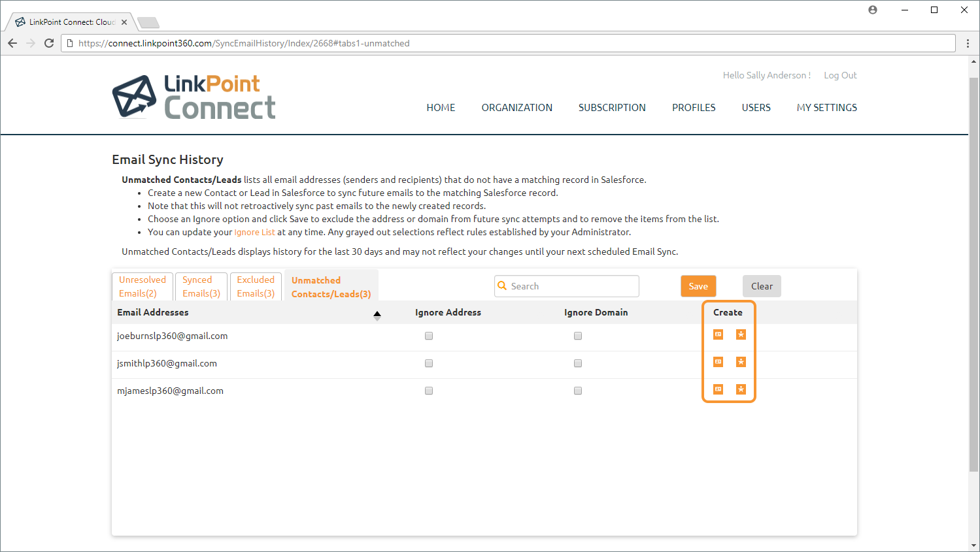Screen dimensions: 980x552
Task: Select the mjameslp360@gmail.com email address
Action: click(x=170, y=391)
